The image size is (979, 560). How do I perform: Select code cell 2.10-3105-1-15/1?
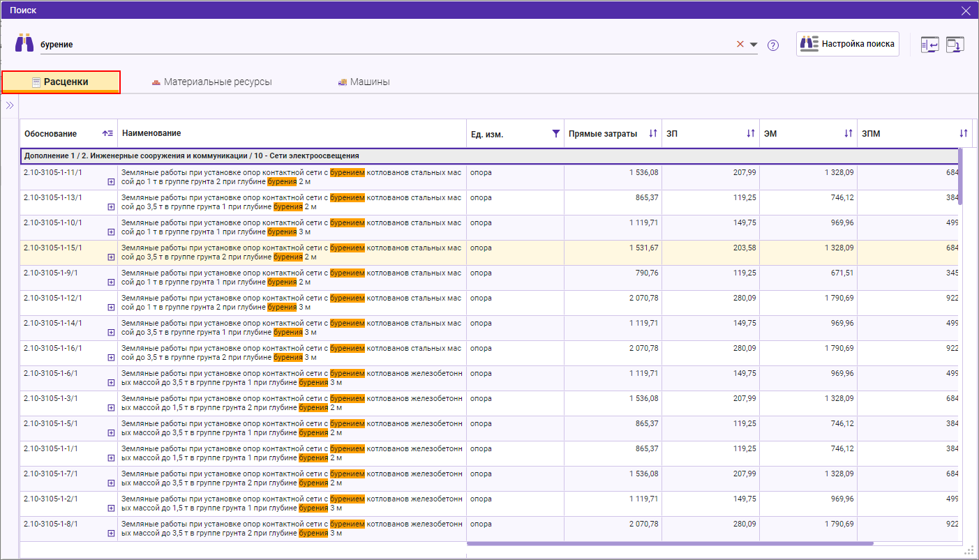tap(68, 252)
